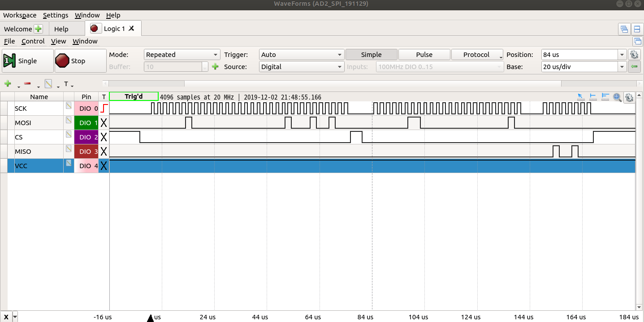
Task: Open the top Help menu
Action: (113, 15)
